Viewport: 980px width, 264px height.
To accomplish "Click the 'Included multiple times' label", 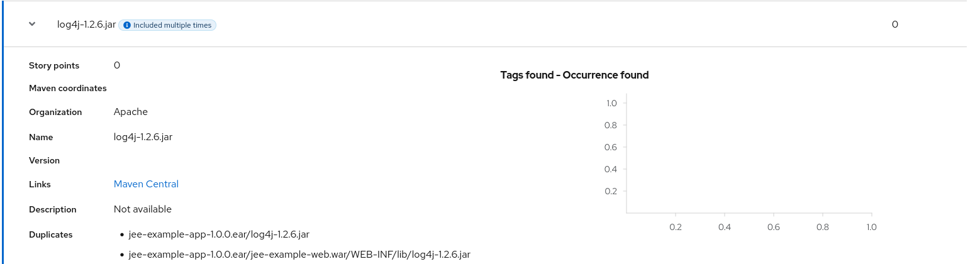I will [172, 25].
